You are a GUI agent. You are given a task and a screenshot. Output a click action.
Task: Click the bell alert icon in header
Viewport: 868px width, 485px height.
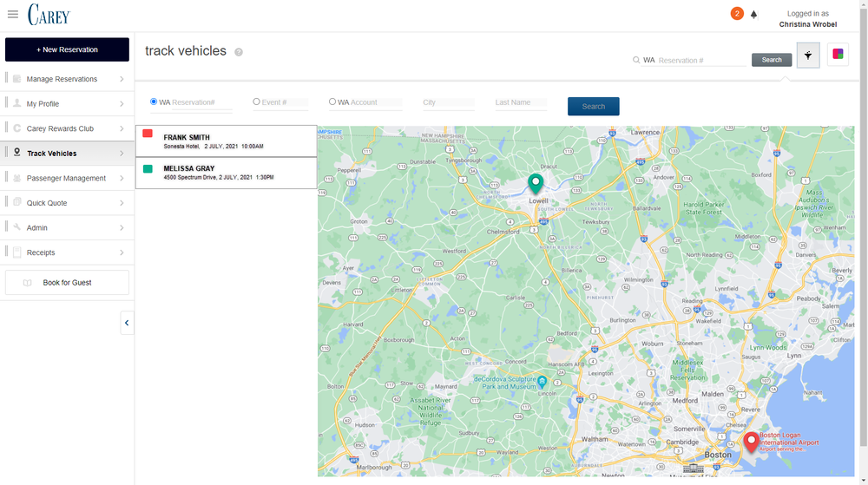point(753,15)
